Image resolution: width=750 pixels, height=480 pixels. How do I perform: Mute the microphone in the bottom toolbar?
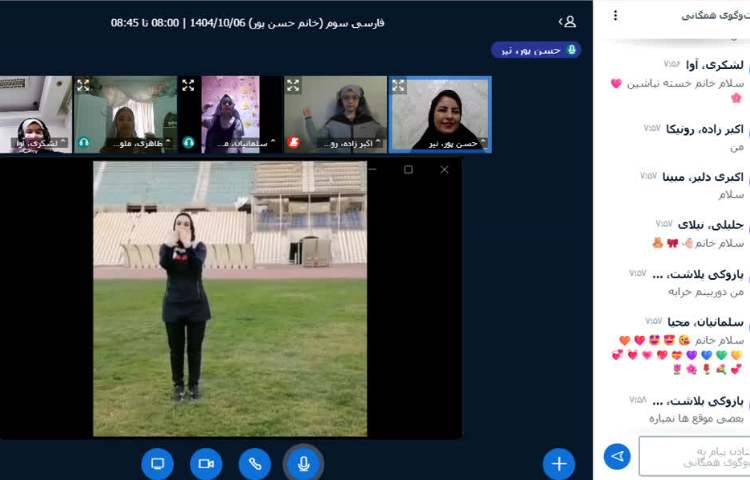(303, 463)
